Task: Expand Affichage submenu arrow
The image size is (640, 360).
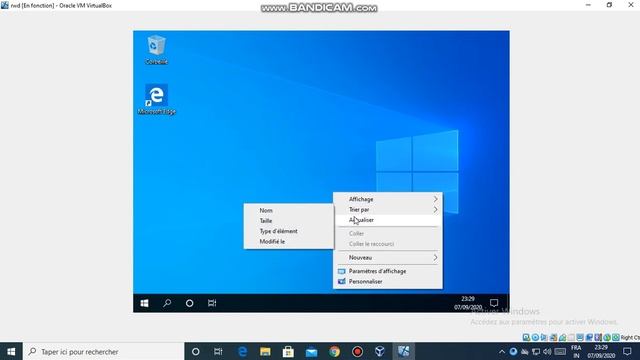Action: click(x=436, y=199)
